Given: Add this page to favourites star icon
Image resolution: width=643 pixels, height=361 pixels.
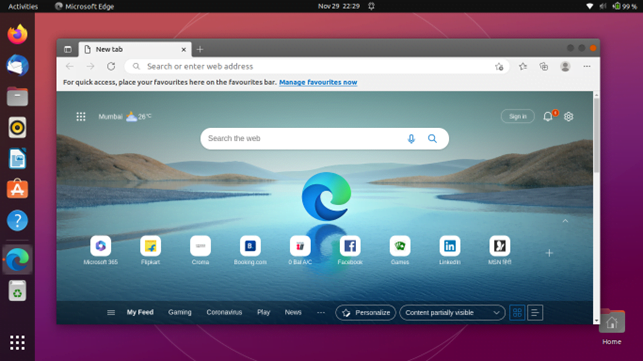Looking at the screenshot, I should [499, 66].
